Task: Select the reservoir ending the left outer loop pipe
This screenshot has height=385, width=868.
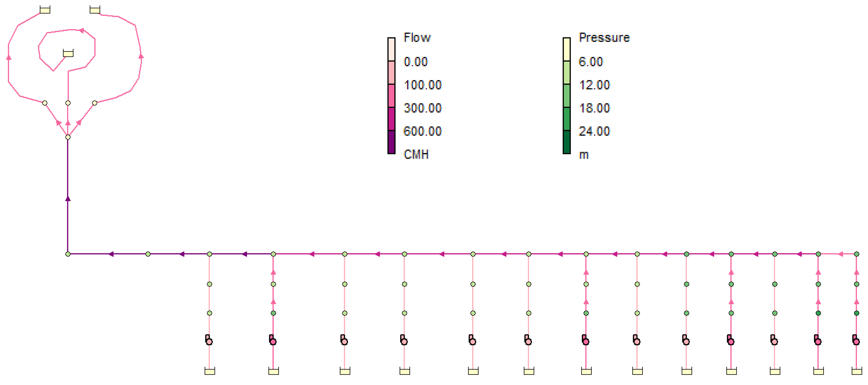Action: point(45,10)
